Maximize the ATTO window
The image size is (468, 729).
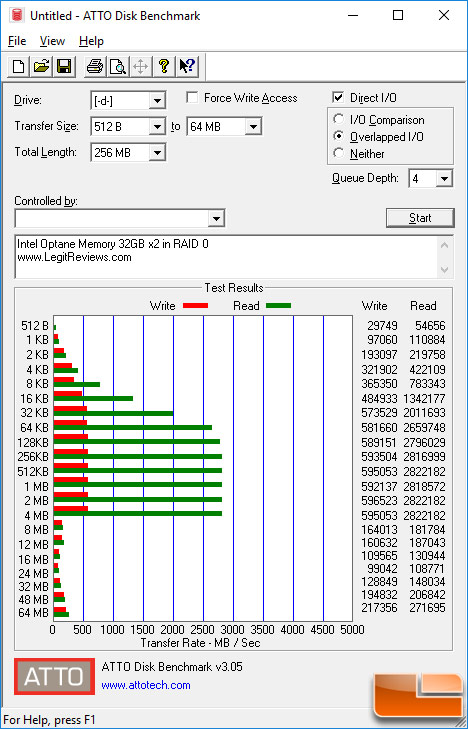point(398,15)
